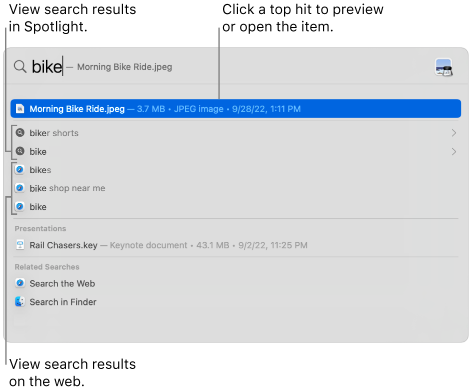Click the Safari icon beside bike shop near me
472x389 pixels.
click(x=20, y=188)
